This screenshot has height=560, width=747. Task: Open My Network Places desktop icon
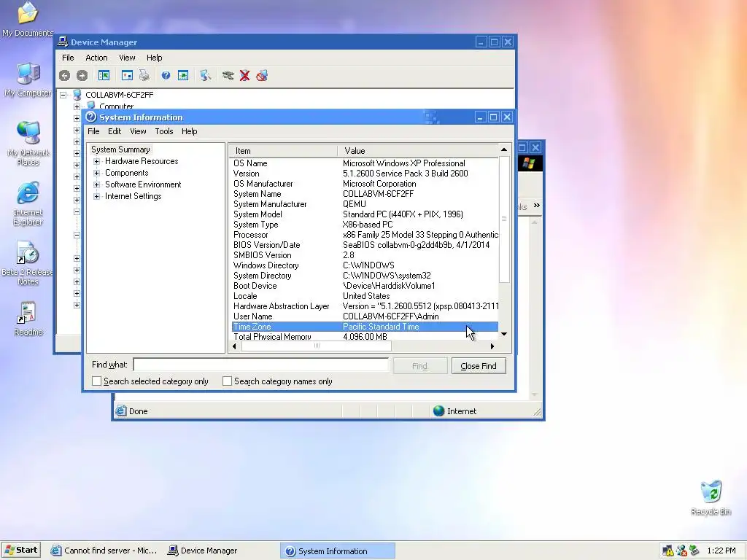coord(28,133)
